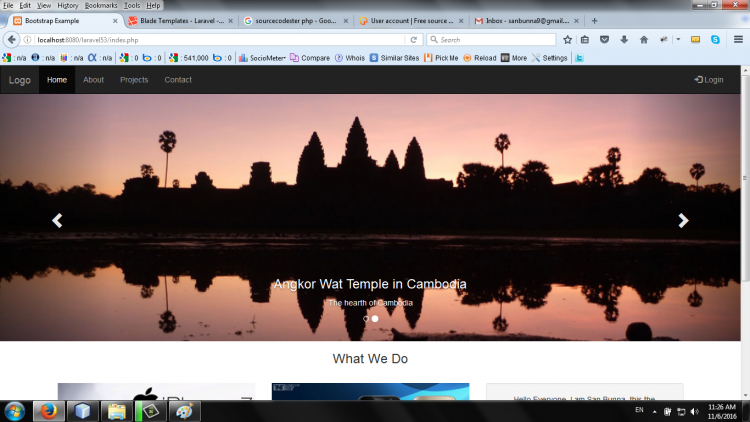The image size is (750, 422).
Task: Open Contact page in navbar
Action: pos(178,80)
